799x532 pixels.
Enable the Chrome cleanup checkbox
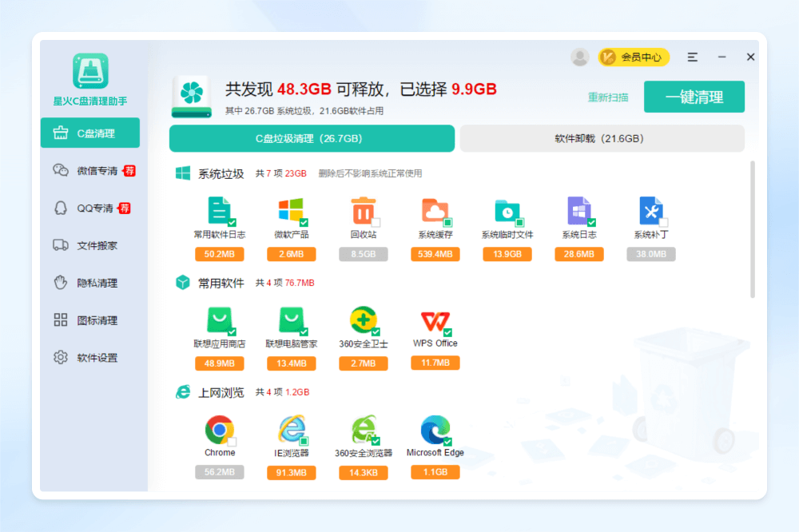[232, 441]
